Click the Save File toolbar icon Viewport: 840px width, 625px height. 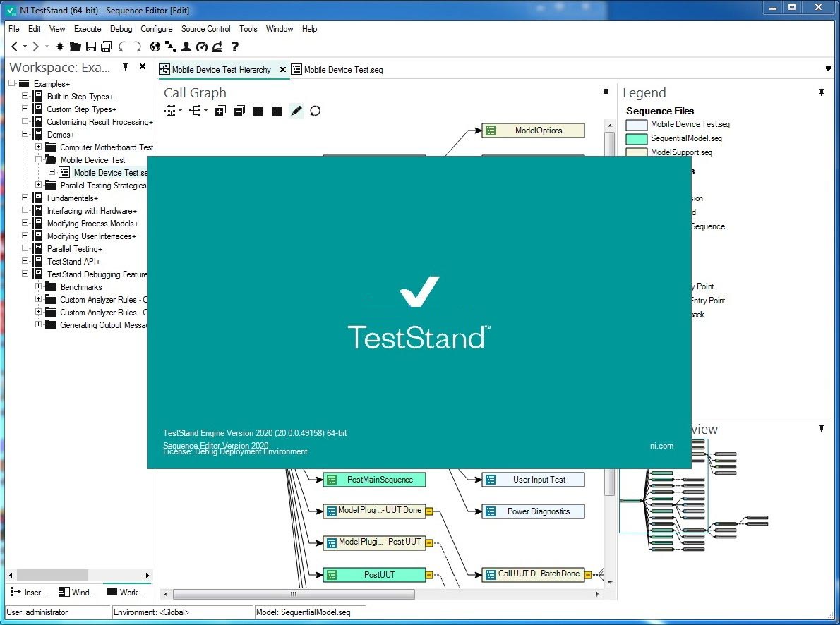coord(91,47)
